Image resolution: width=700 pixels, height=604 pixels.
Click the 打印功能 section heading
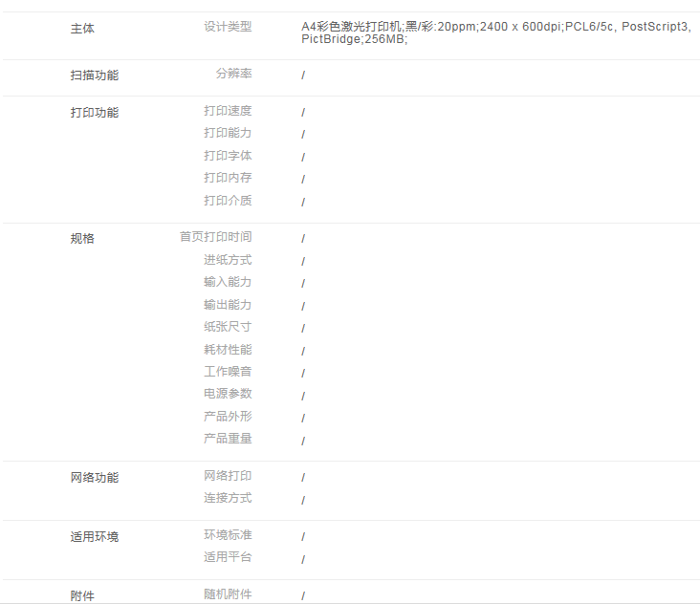point(95,113)
